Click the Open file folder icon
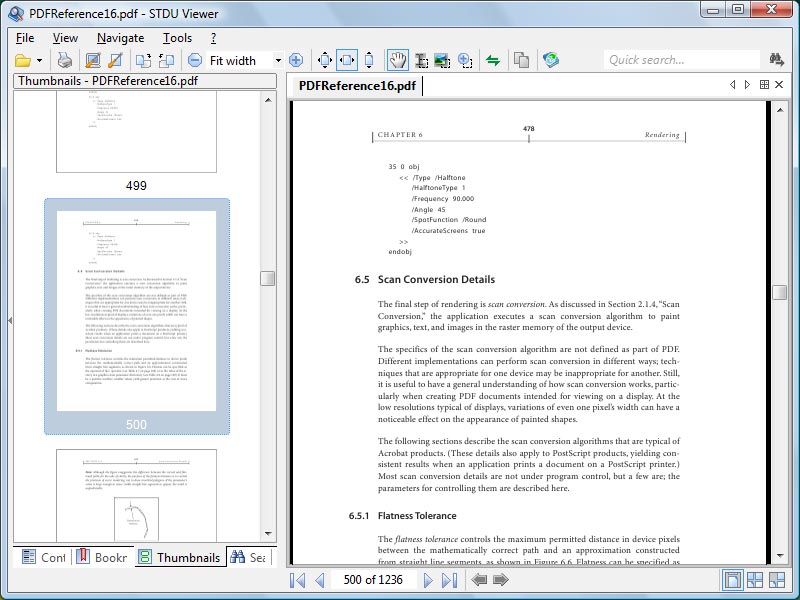 23,60
